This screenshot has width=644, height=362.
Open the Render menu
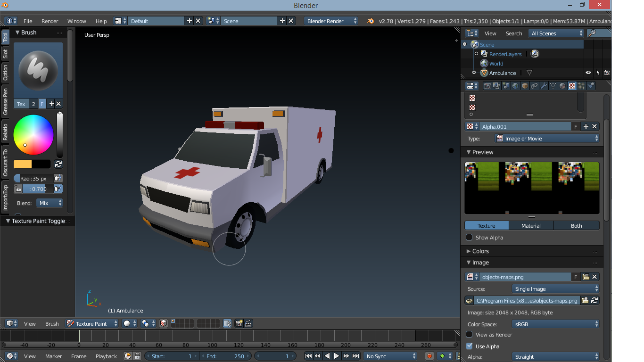tap(50, 21)
